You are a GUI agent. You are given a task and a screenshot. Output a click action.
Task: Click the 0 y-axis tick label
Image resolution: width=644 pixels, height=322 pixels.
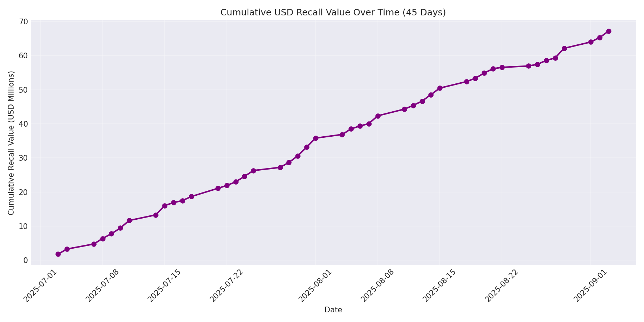pos(25,260)
